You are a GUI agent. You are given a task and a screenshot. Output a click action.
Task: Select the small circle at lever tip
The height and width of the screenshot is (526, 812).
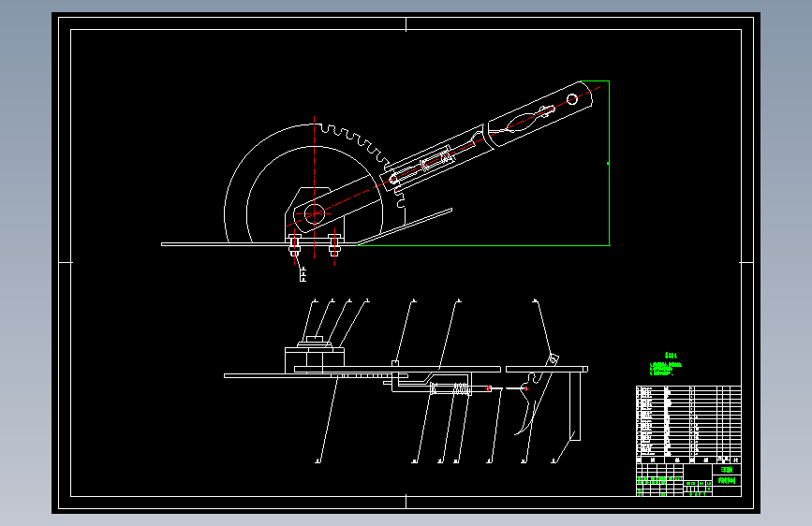click(571, 99)
